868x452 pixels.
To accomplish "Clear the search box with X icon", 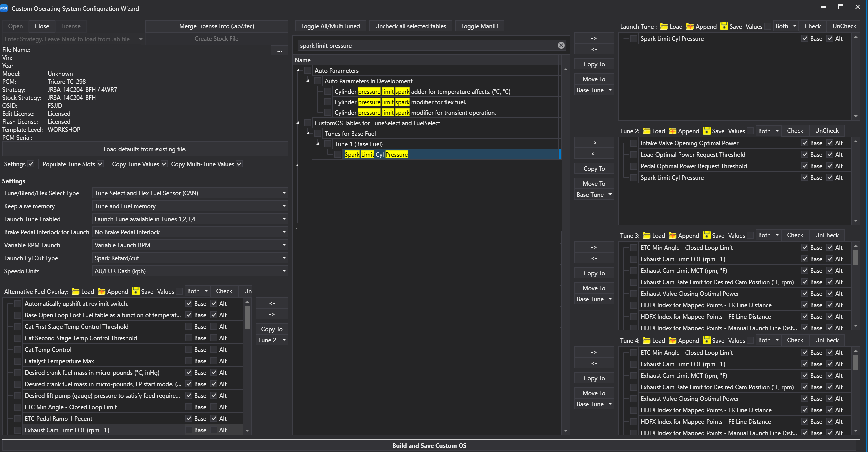I will pos(561,46).
